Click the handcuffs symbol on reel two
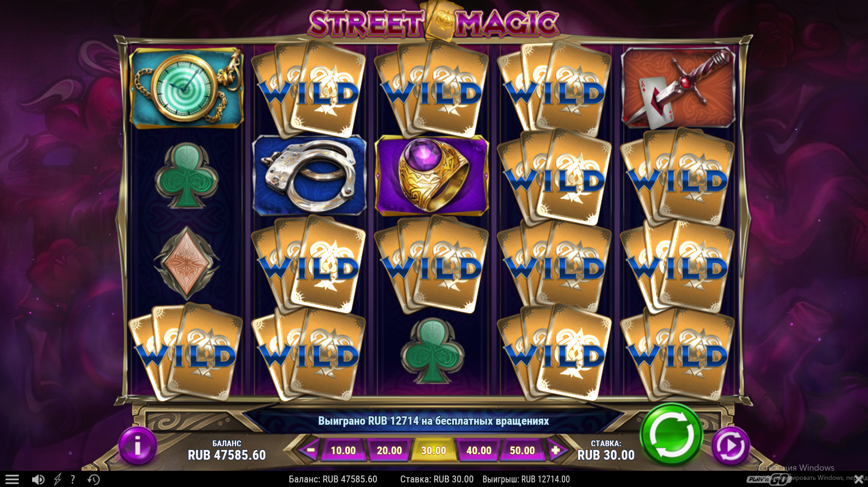Image resolution: width=868 pixels, height=487 pixels. click(x=309, y=175)
